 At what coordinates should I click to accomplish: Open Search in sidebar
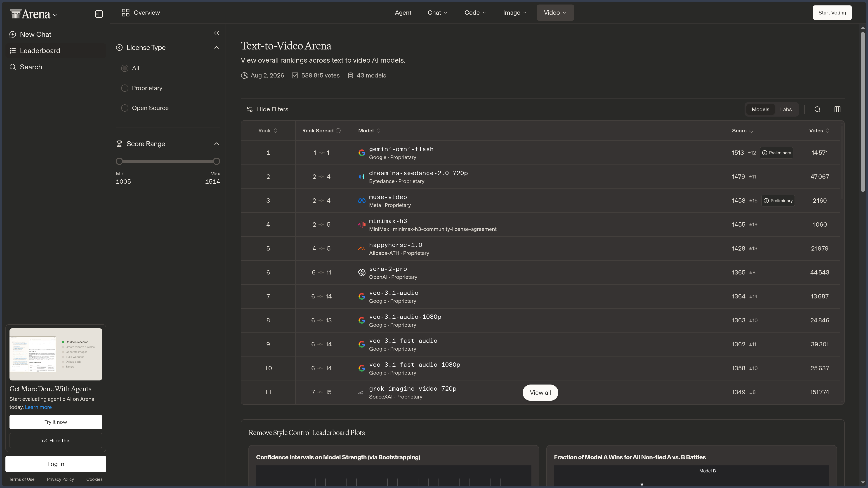pyautogui.click(x=56, y=67)
